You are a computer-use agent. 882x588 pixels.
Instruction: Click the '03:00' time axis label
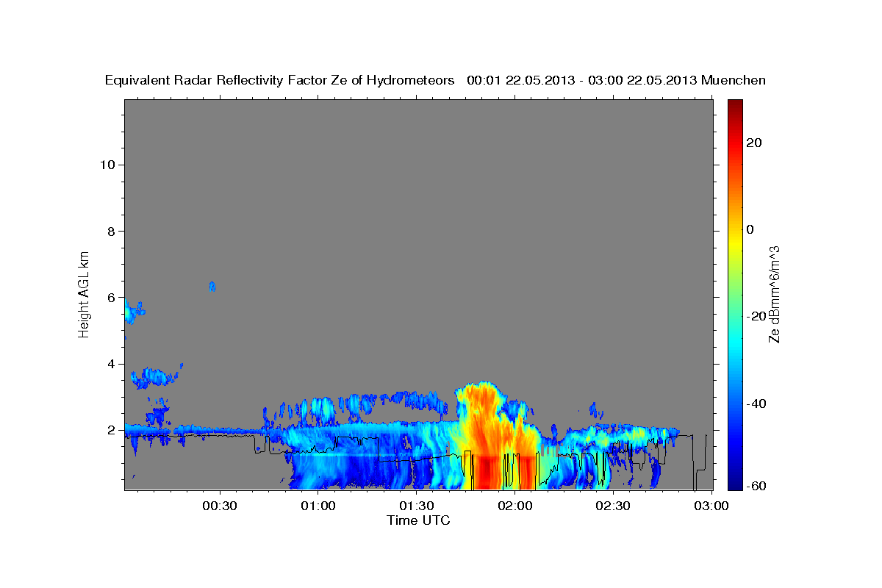tap(712, 506)
